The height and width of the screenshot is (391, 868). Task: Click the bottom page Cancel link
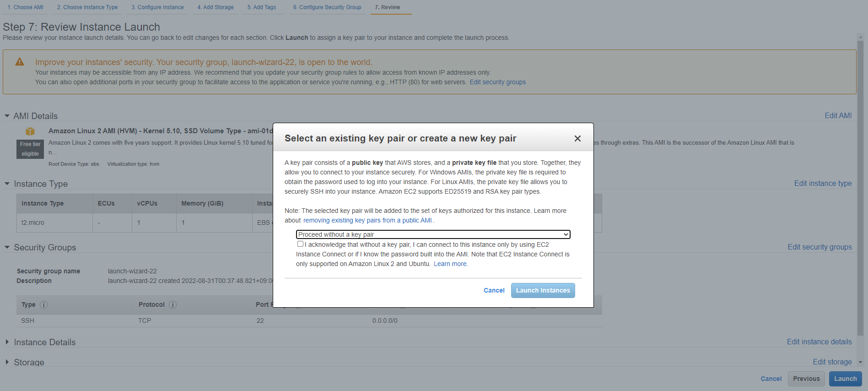point(771,379)
